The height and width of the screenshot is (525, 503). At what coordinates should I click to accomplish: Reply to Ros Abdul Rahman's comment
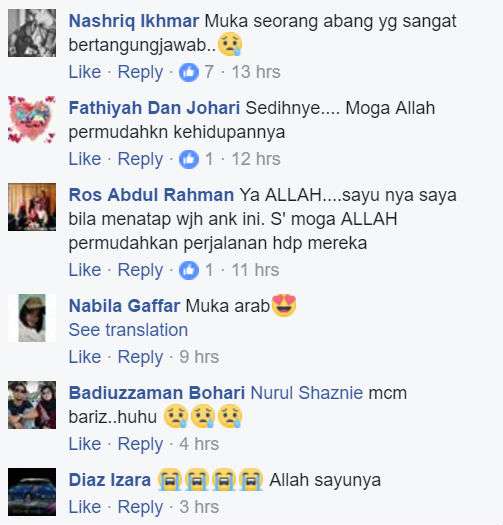pos(140,271)
